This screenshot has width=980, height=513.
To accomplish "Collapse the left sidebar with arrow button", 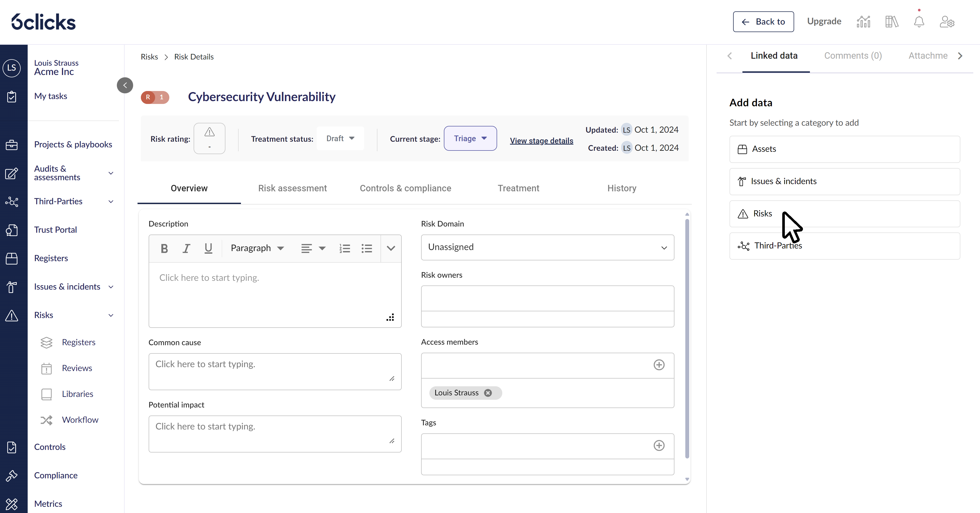I will 125,85.
